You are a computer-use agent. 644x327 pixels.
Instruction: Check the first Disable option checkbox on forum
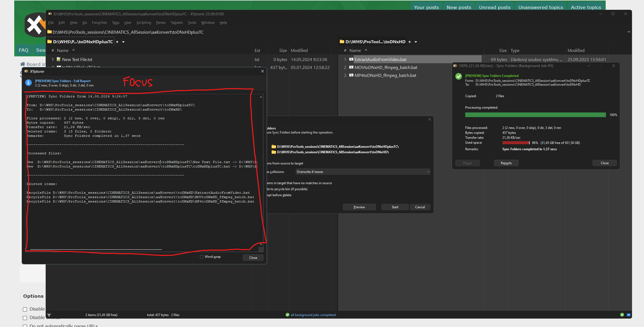(x=25, y=309)
